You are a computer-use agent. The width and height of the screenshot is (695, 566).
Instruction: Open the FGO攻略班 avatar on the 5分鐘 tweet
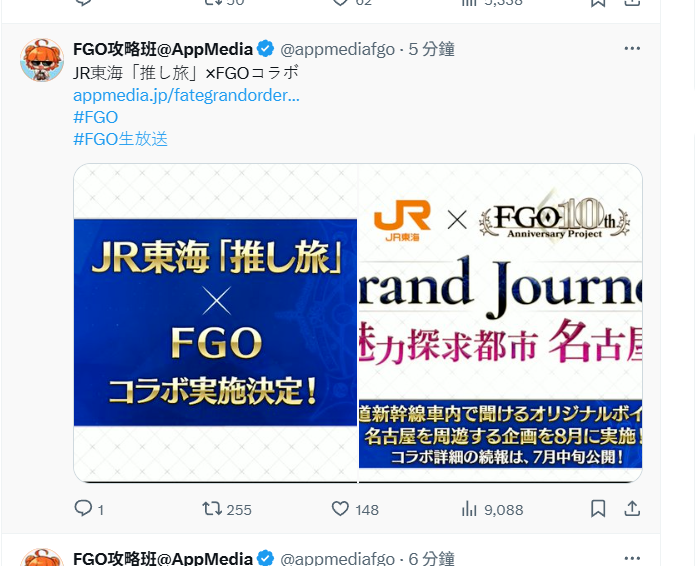42,60
